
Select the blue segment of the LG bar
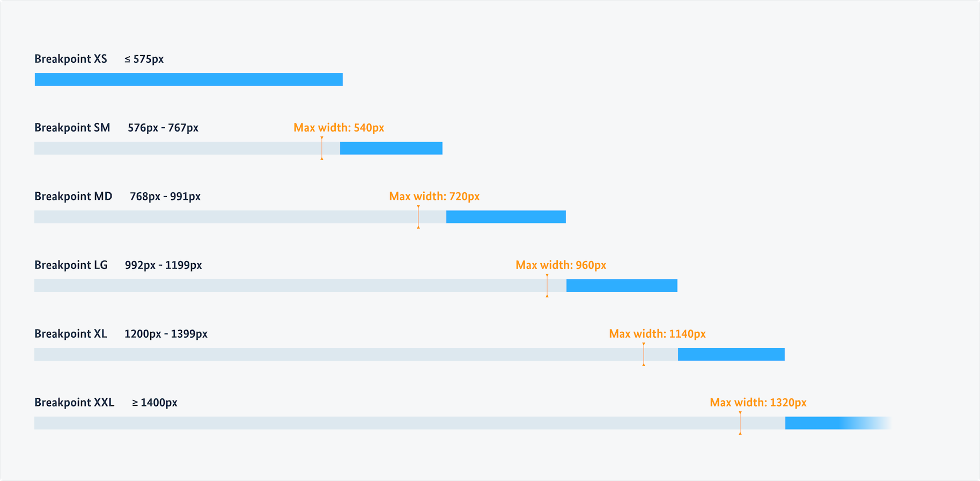[x=622, y=286]
